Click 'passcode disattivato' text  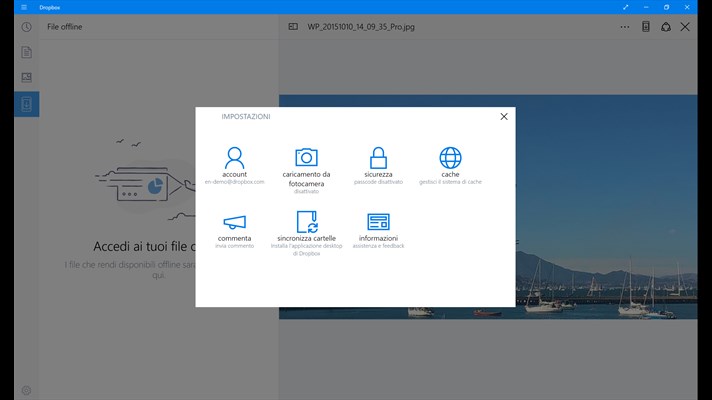click(378, 182)
